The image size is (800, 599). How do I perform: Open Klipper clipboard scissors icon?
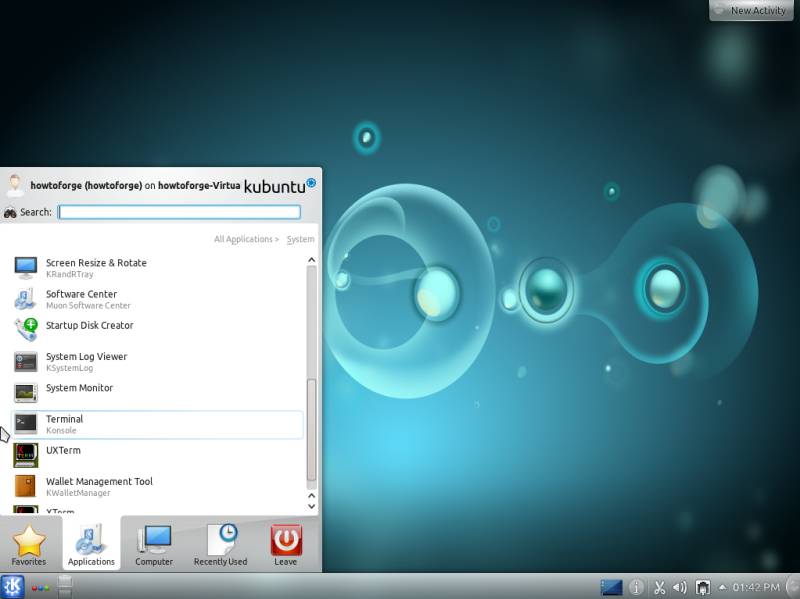coord(660,588)
